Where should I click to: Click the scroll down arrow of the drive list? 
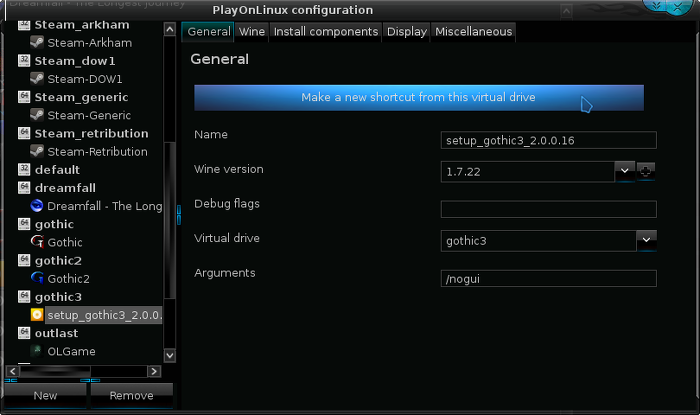click(x=170, y=356)
